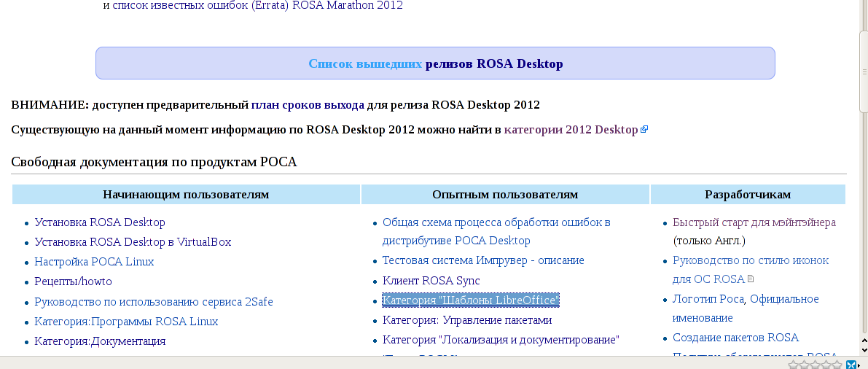Open 'Установка ROSA Desktop' article

[100, 222]
